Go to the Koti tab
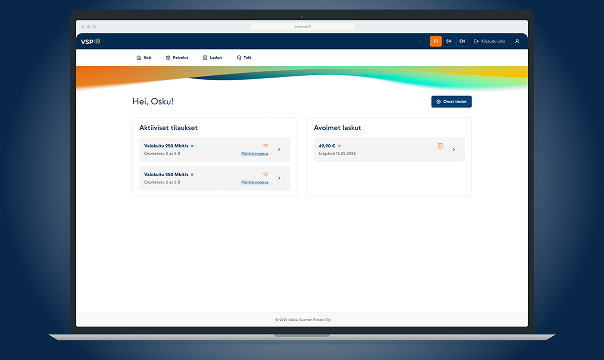This screenshot has height=360, width=604. pyautogui.click(x=144, y=57)
